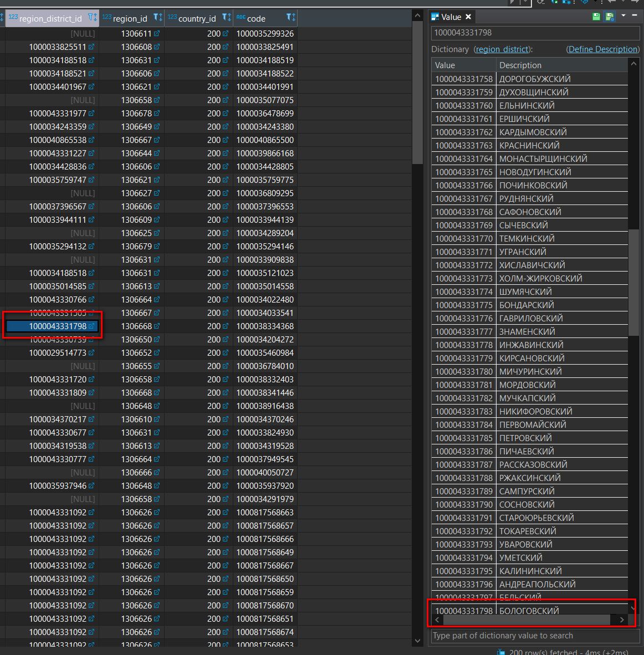Open link icon beside region_id 1306679
The height and width of the screenshot is (655, 644).
point(157,247)
